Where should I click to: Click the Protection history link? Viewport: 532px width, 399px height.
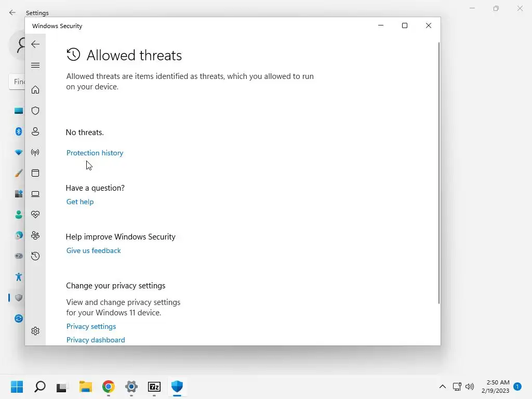(95, 153)
